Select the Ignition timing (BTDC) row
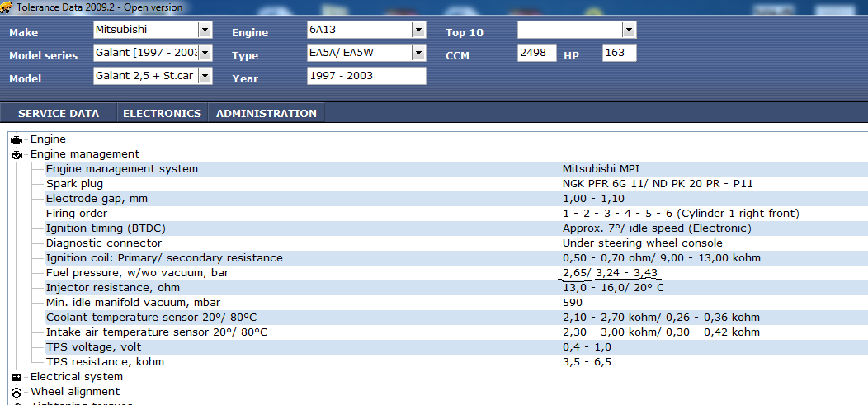The height and width of the screenshot is (405, 868). click(x=455, y=228)
